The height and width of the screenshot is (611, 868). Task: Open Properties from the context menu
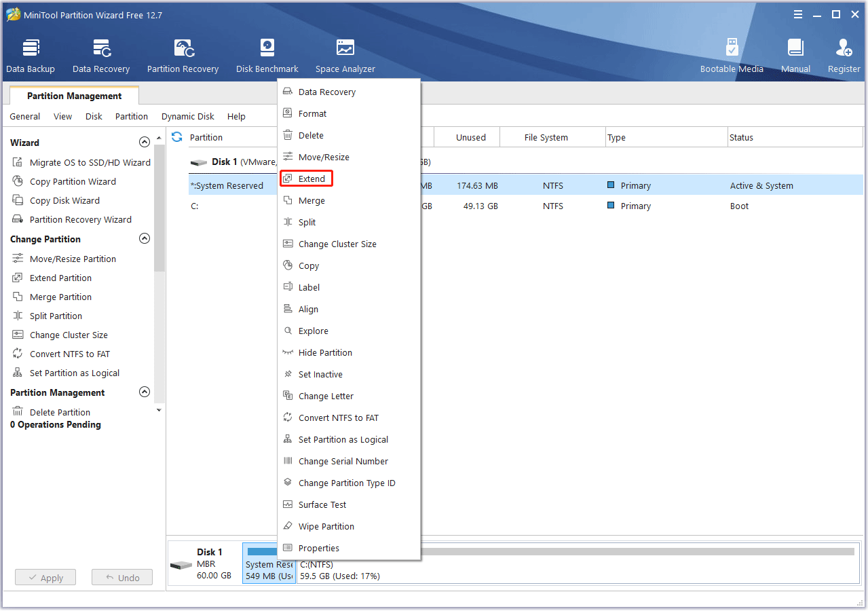click(349, 548)
